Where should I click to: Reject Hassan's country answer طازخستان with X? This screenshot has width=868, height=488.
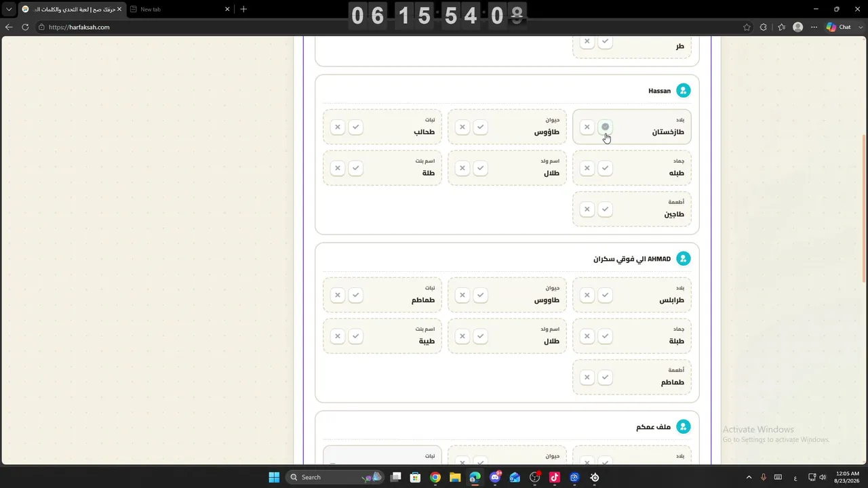587,127
